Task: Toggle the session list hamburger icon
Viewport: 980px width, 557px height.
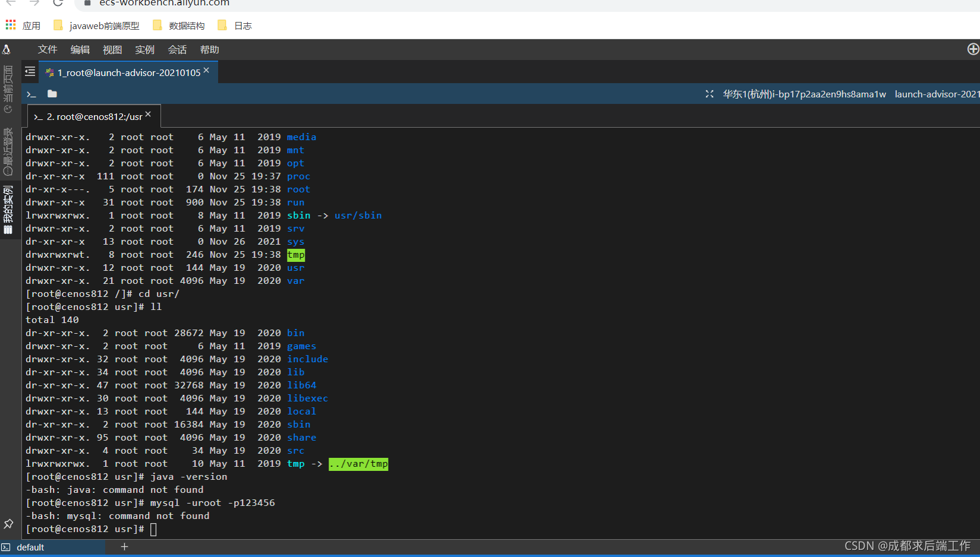Action: (x=30, y=72)
